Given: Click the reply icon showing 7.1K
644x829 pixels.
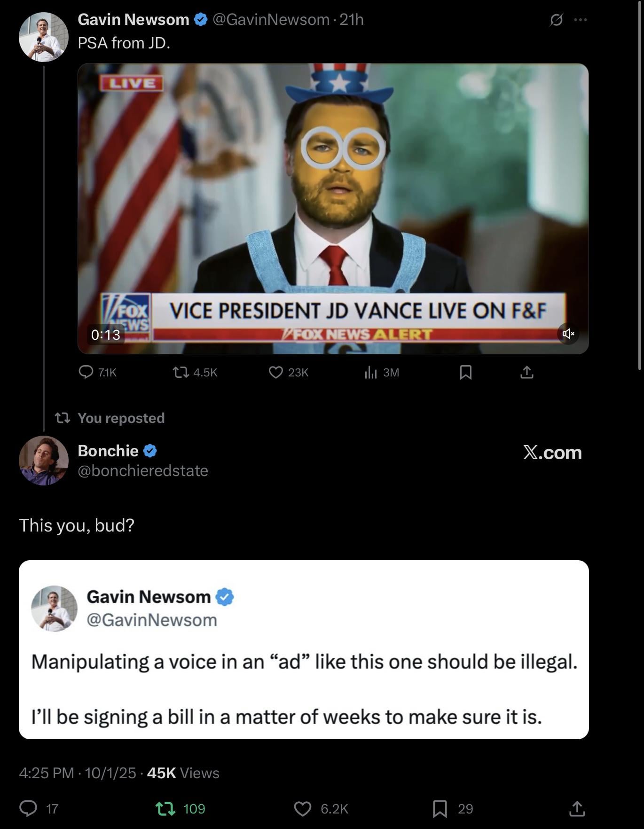Looking at the screenshot, I should [x=86, y=372].
